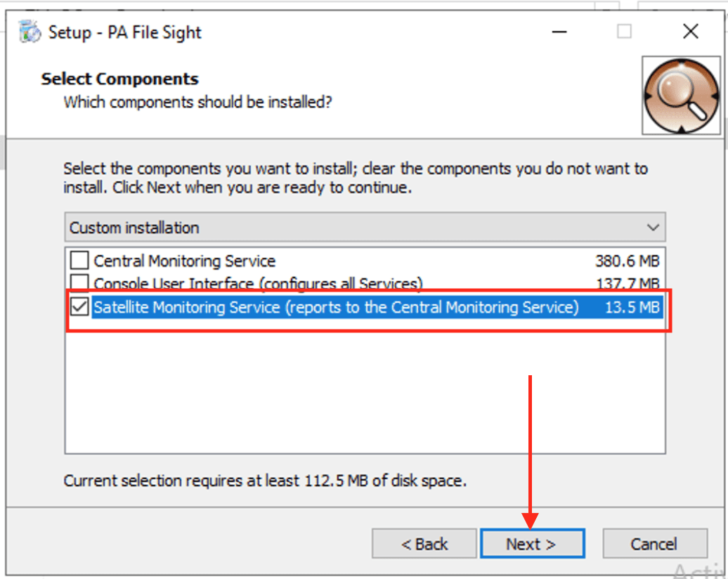Viewport: 728px width, 579px height.
Task: Open the Custom installation combo box
Action: point(364,228)
